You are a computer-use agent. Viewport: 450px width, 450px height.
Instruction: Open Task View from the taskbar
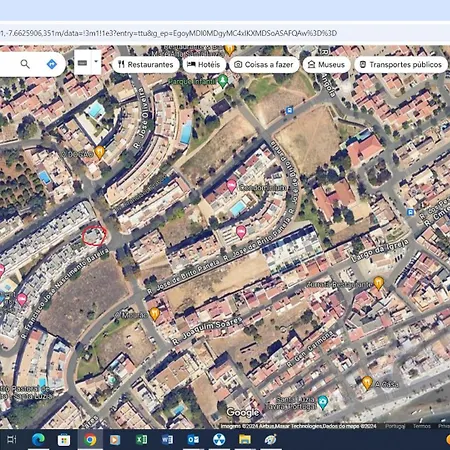coord(12,440)
